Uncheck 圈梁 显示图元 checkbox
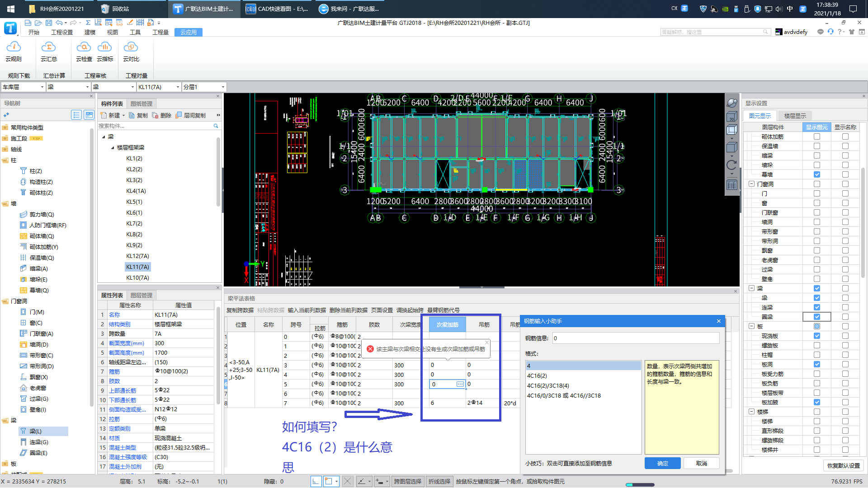 816,317
